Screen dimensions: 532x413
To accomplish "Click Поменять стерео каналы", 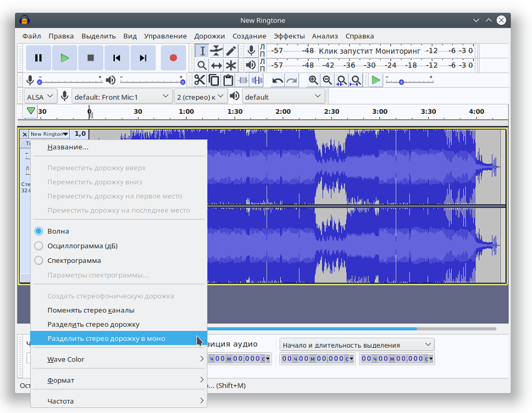I will coord(91,310).
